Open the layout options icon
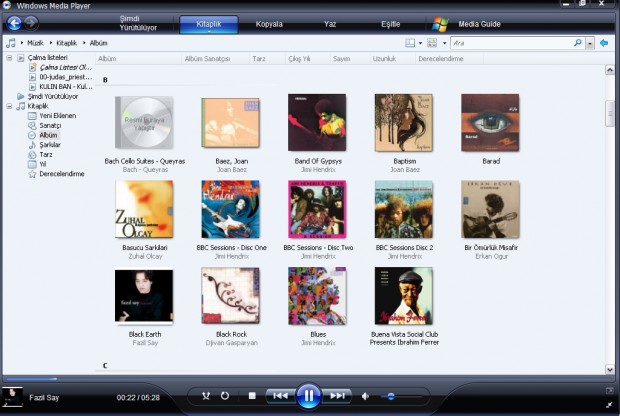The image size is (620, 416). pyautogui.click(x=410, y=43)
